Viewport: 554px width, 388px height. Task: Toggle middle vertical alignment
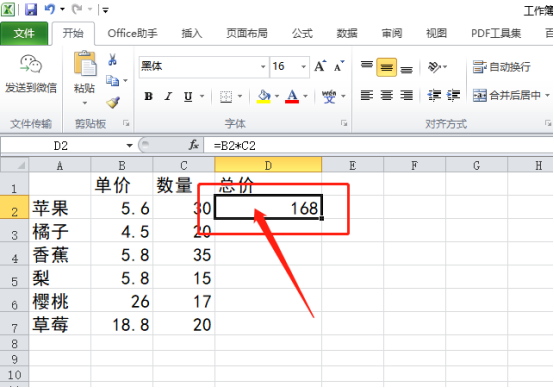(387, 67)
